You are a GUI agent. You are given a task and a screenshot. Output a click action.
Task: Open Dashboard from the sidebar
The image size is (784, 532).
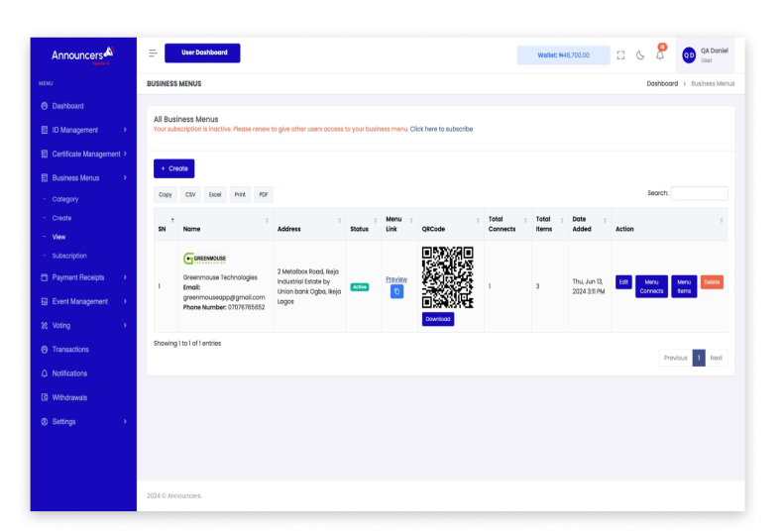[x=67, y=106]
